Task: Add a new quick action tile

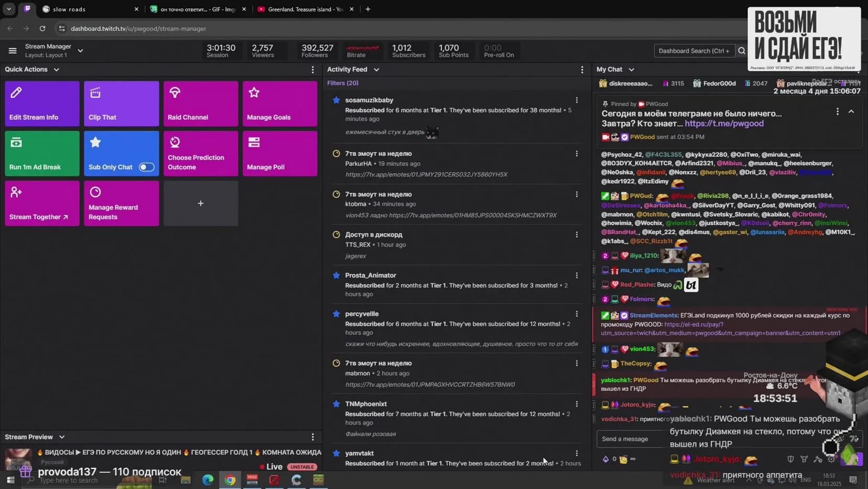Action: (x=200, y=203)
